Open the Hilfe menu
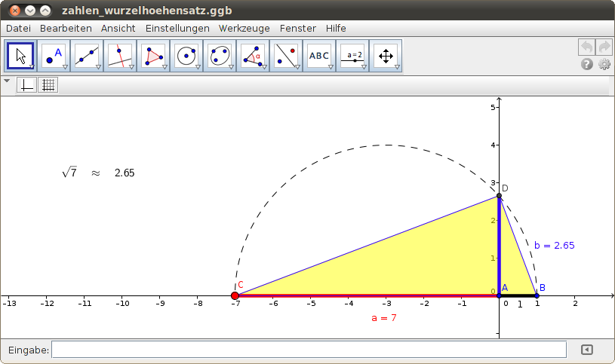The width and height of the screenshot is (615, 364). 336,28
